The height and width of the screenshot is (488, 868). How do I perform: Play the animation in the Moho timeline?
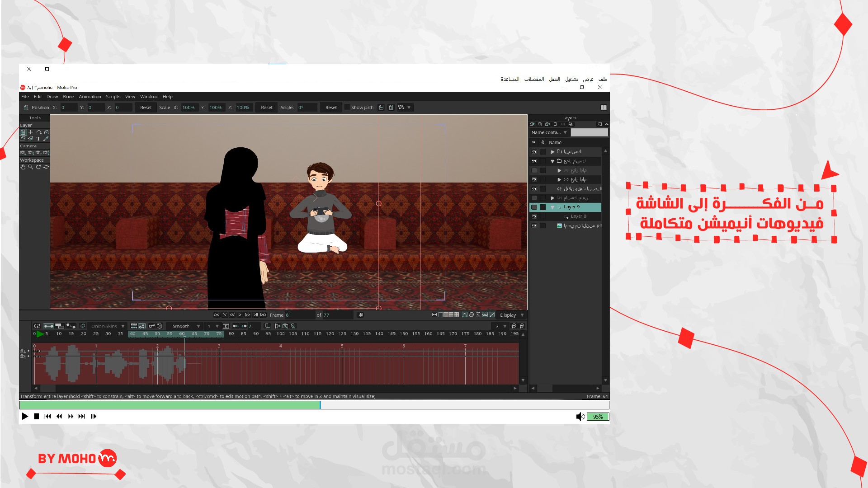(240, 315)
